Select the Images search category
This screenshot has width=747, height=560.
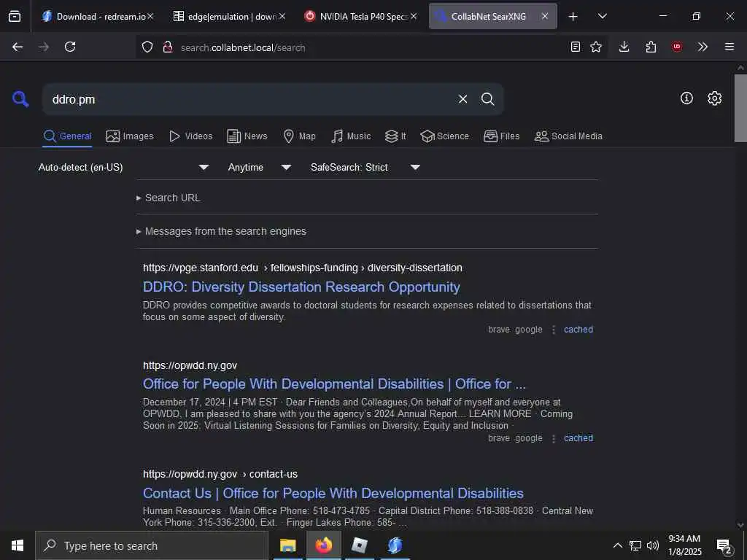pos(130,136)
